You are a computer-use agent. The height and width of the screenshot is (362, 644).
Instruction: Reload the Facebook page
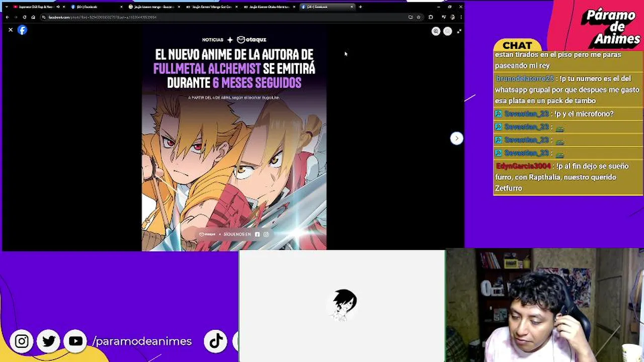point(25,17)
